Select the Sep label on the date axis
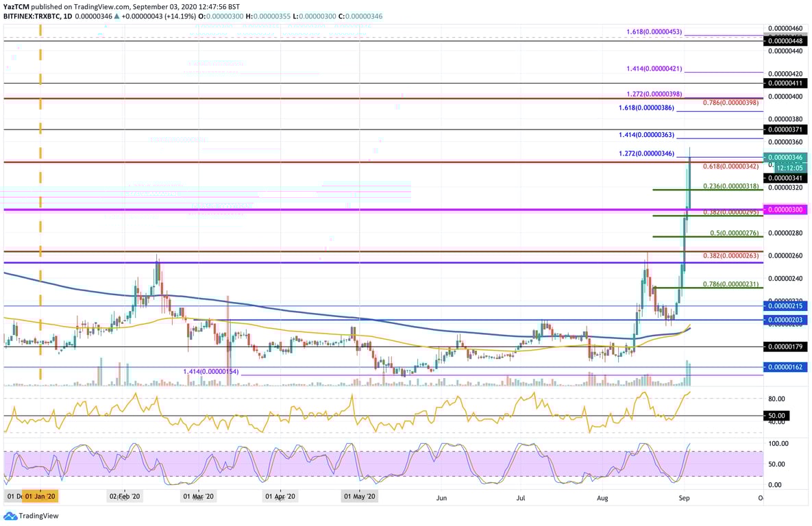This screenshot has height=526, width=812. pos(684,498)
